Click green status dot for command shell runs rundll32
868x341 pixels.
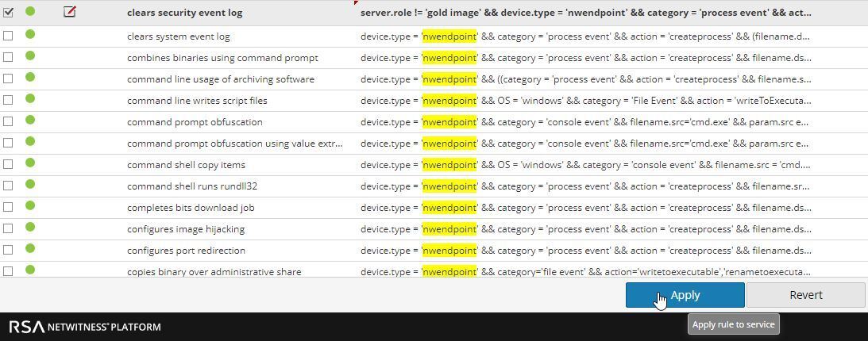30,185
